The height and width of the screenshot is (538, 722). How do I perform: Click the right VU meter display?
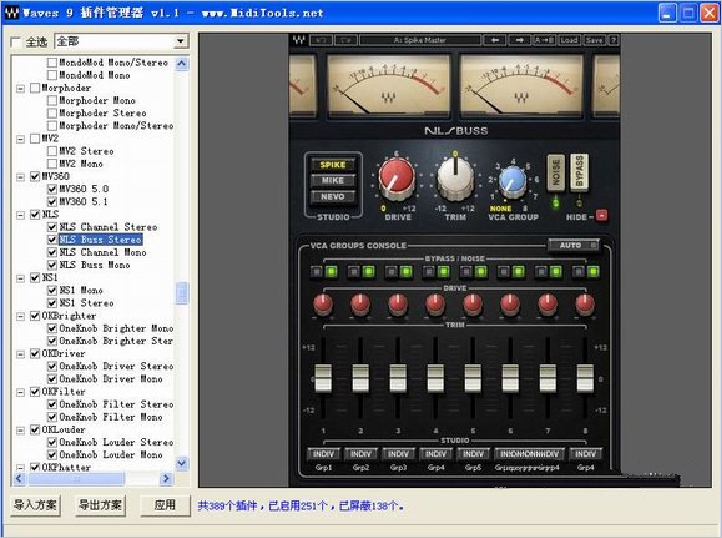[521, 86]
